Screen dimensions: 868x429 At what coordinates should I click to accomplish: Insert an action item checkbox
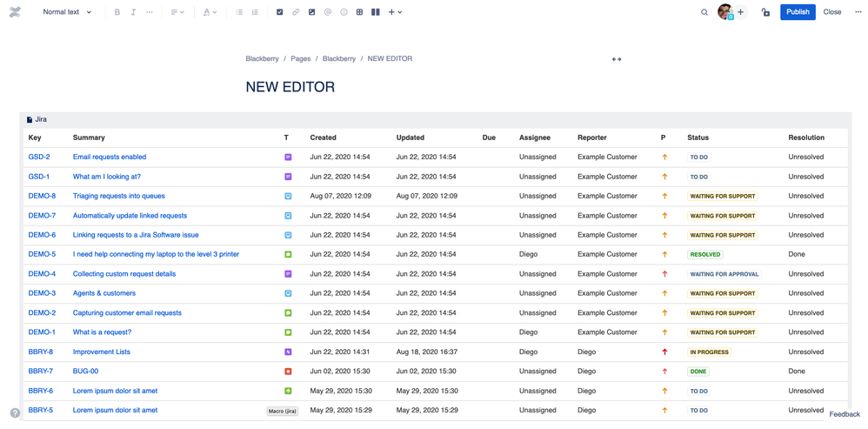pyautogui.click(x=279, y=11)
